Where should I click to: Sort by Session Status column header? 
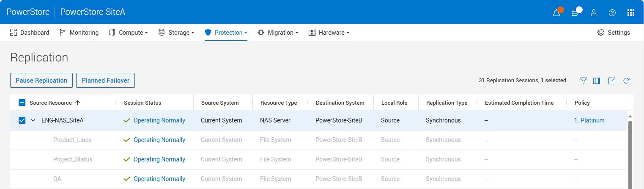pos(143,103)
